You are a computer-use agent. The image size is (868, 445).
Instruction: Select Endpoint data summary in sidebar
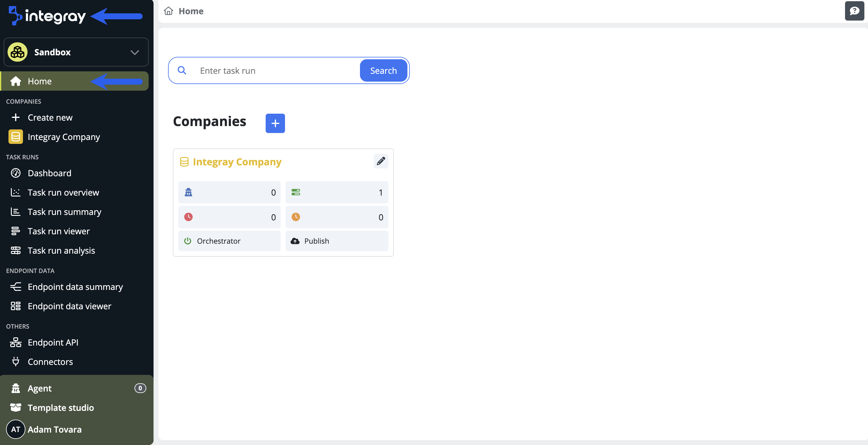tap(75, 287)
